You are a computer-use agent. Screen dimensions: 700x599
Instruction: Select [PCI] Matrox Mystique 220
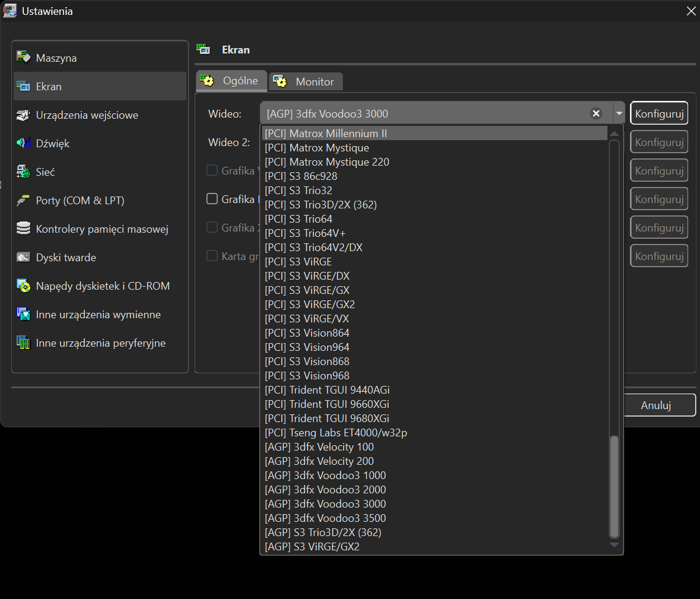(434, 161)
